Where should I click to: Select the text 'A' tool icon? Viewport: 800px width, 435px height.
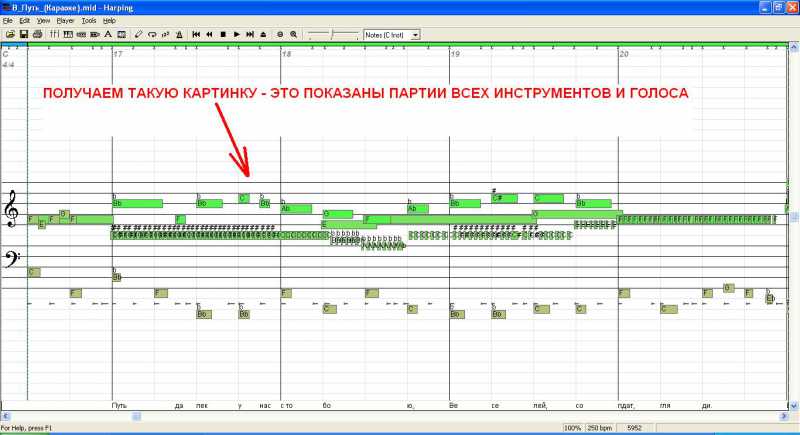click(108, 35)
